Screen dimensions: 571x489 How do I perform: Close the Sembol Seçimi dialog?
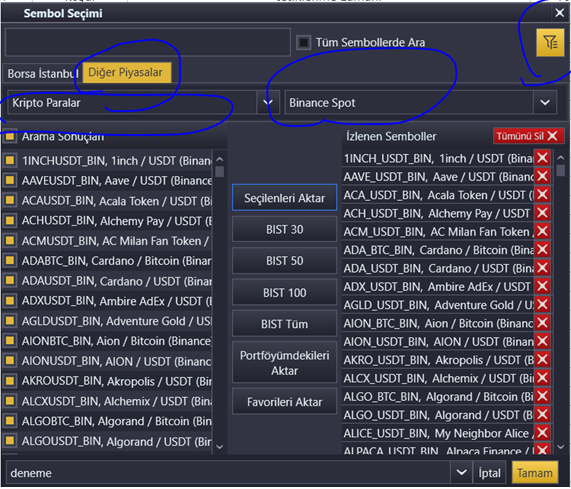coord(559,13)
